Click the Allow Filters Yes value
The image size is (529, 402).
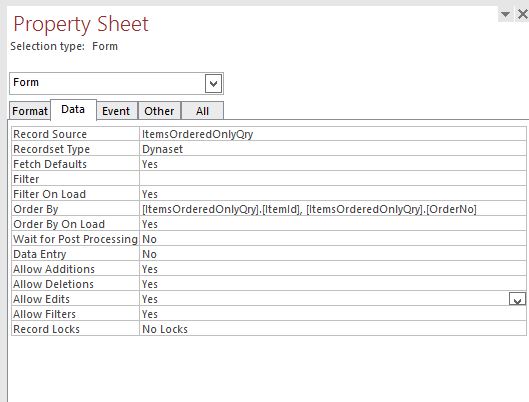pyautogui.click(x=333, y=314)
